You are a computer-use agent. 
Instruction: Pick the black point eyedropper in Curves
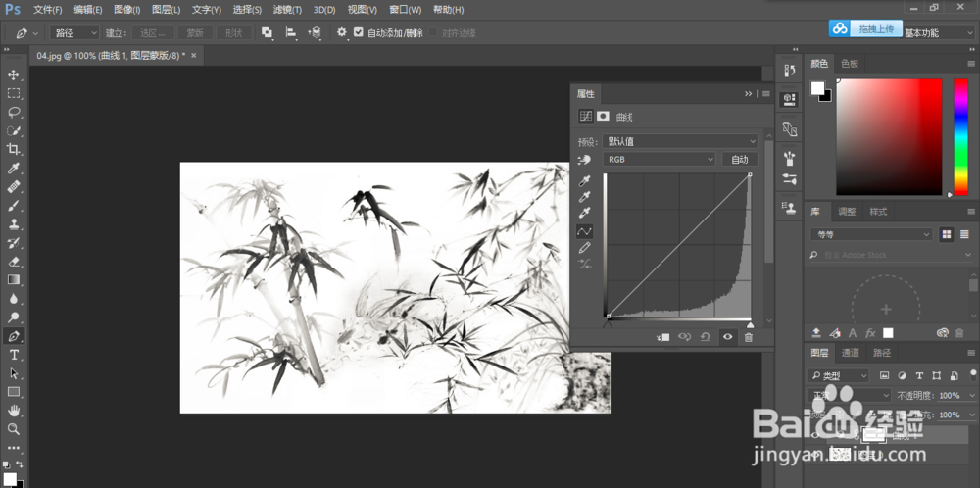[584, 182]
